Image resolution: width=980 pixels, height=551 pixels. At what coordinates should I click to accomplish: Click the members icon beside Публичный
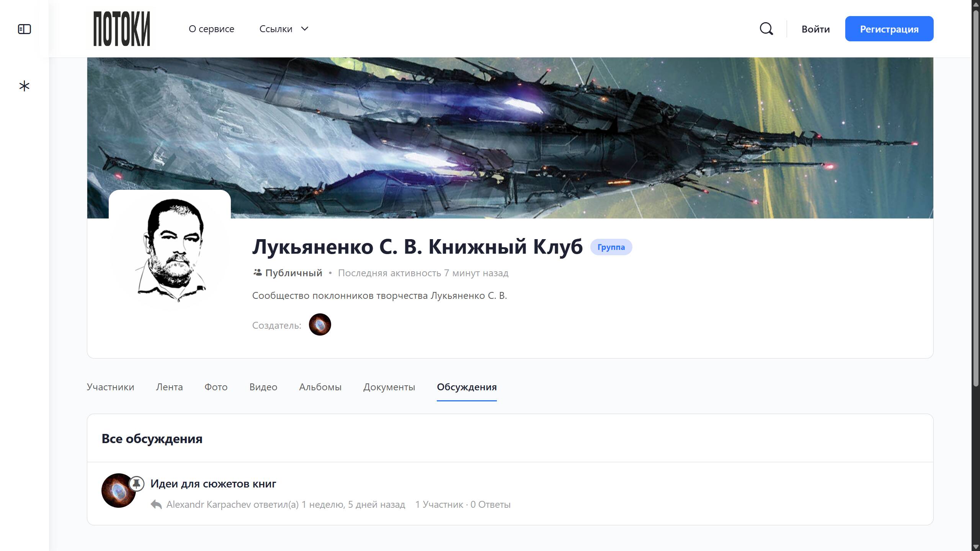pos(257,273)
